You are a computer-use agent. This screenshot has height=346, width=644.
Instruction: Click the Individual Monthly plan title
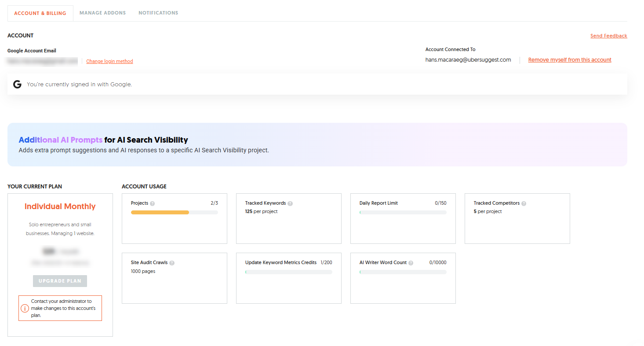60,206
